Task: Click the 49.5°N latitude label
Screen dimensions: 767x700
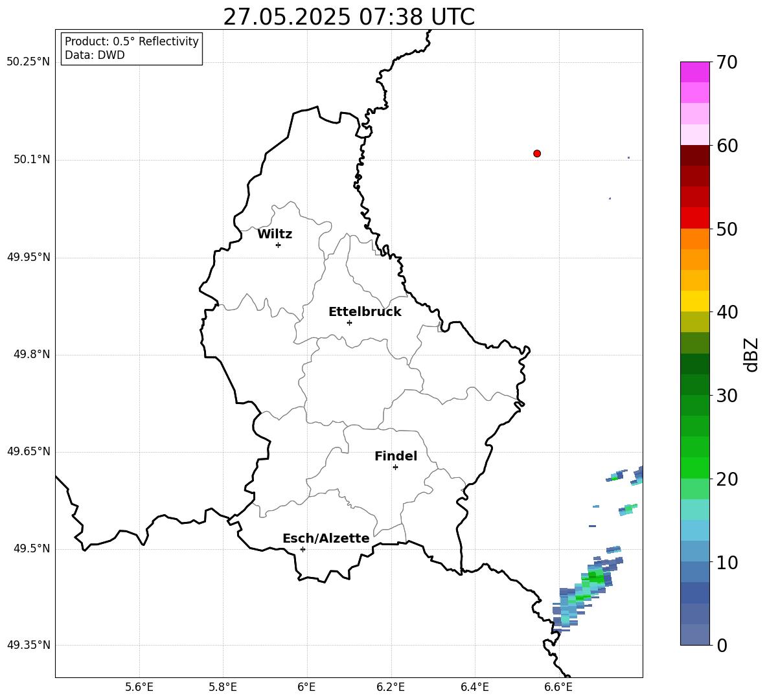Action: pyautogui.click(x=32, y=548)
